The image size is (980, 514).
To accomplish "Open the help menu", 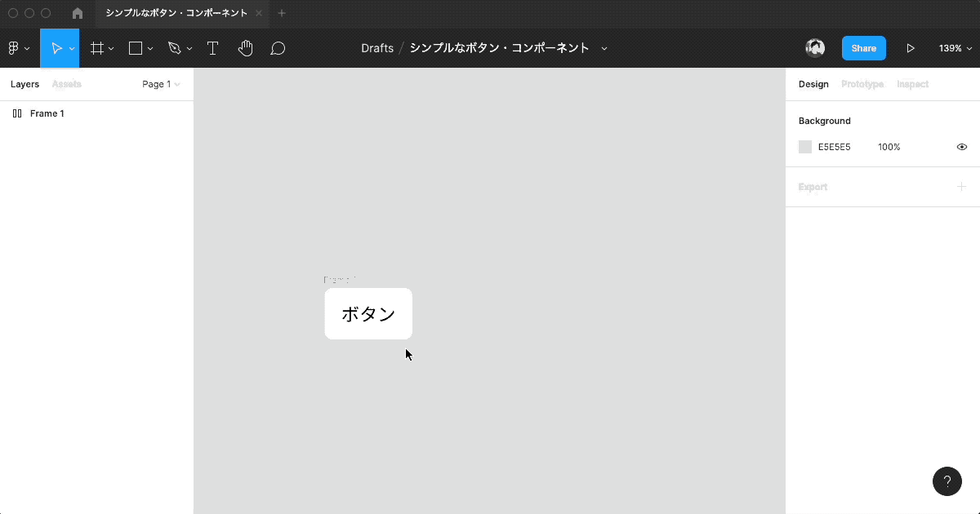I will (947, 481).
